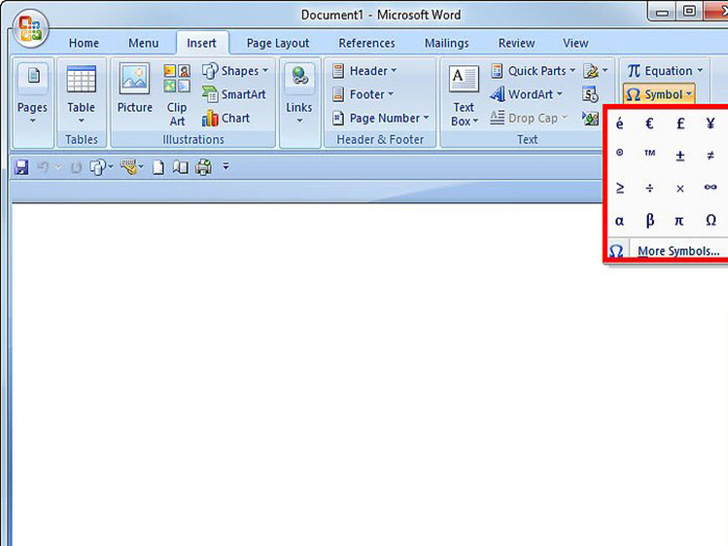Click the quick print printer icon

203,167
